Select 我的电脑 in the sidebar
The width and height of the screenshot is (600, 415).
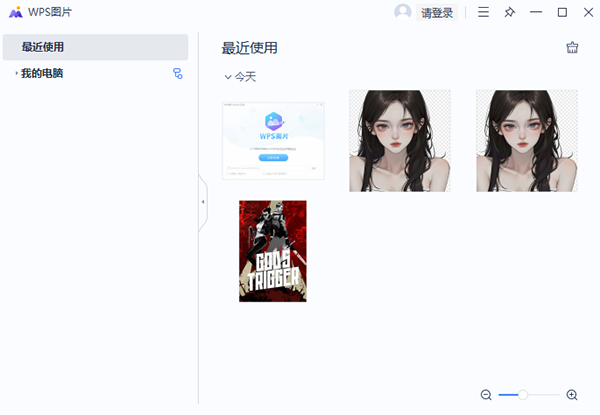[x=42, y=73]
